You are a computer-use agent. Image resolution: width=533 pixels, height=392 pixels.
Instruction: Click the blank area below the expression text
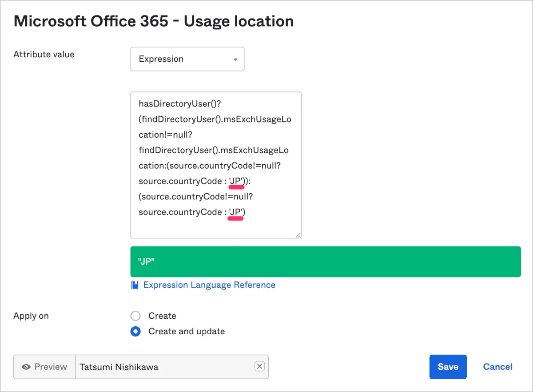point(215,227)
